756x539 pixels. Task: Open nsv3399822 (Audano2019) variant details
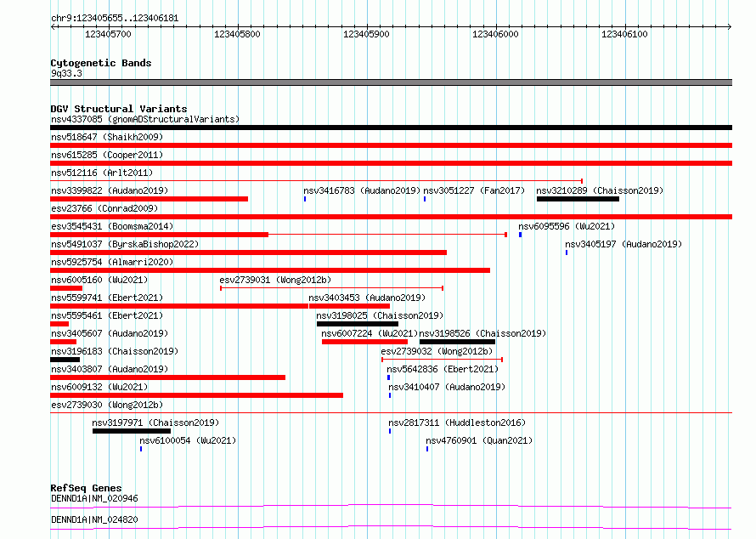click(x=110, y=190)
